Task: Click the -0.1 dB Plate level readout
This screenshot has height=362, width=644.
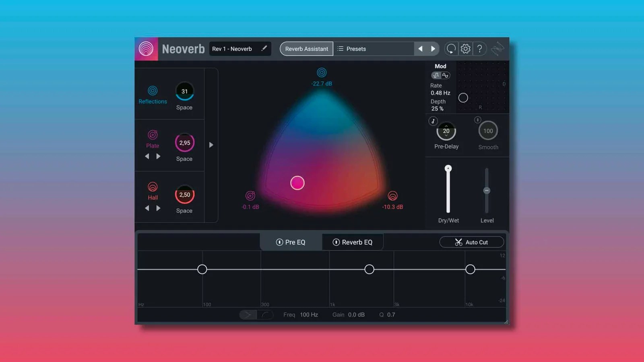Action: pos(250,207)
